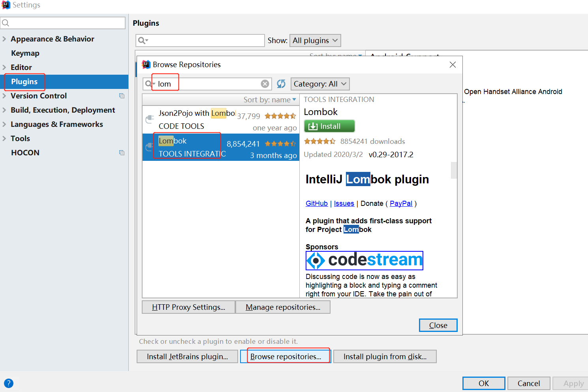Cancel the Settings dialog
The image size is (588, 392).
[529, 383]
